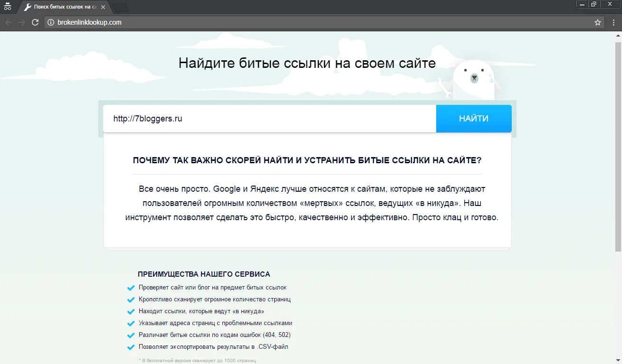Click the ПОЧЕМУ ТАК ВАЖНО heading text
Screen dimensions: 622x364
click(x=307, y=160)
